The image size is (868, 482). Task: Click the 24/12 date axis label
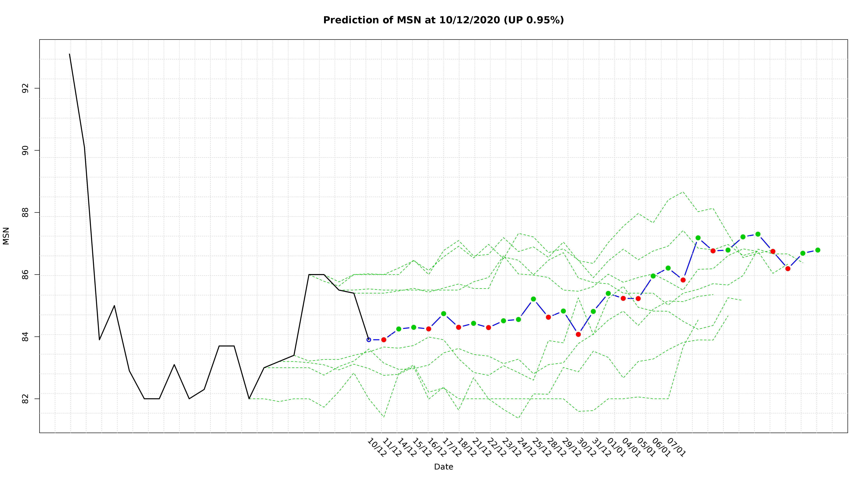[x=526, y=448]
